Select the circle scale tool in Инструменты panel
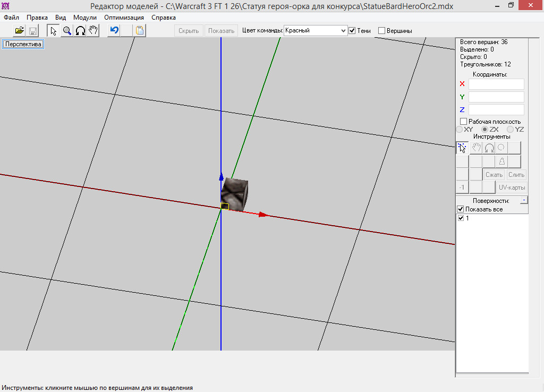 coord(501,148)
